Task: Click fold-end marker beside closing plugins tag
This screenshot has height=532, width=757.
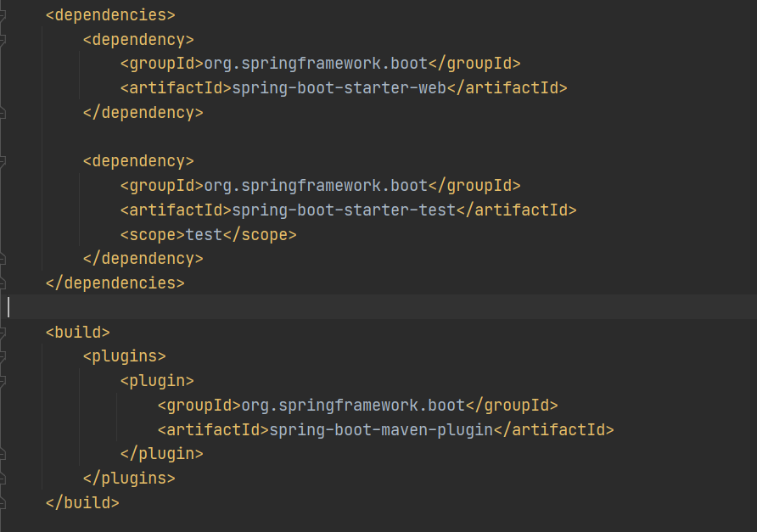Action: 3,478
